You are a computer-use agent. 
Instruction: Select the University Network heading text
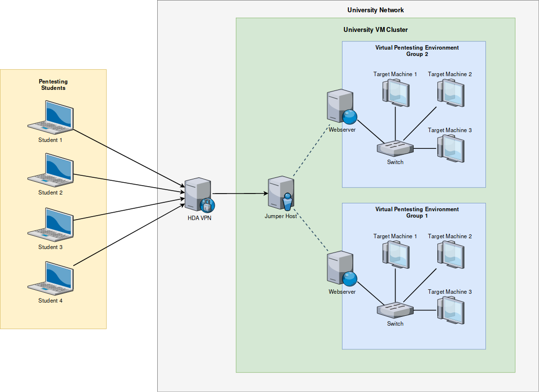(375, 10)
